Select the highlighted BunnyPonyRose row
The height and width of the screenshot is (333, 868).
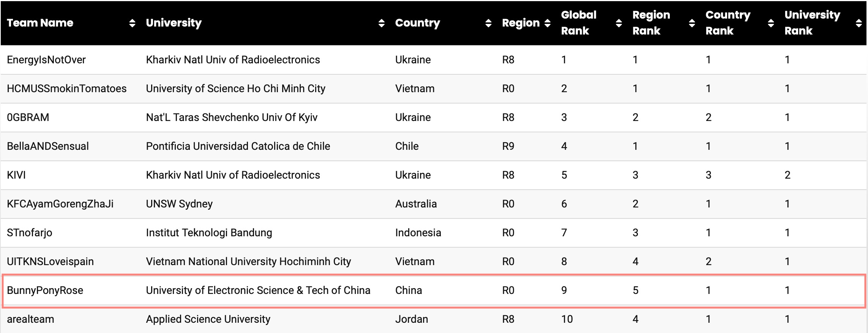[434, 291]
